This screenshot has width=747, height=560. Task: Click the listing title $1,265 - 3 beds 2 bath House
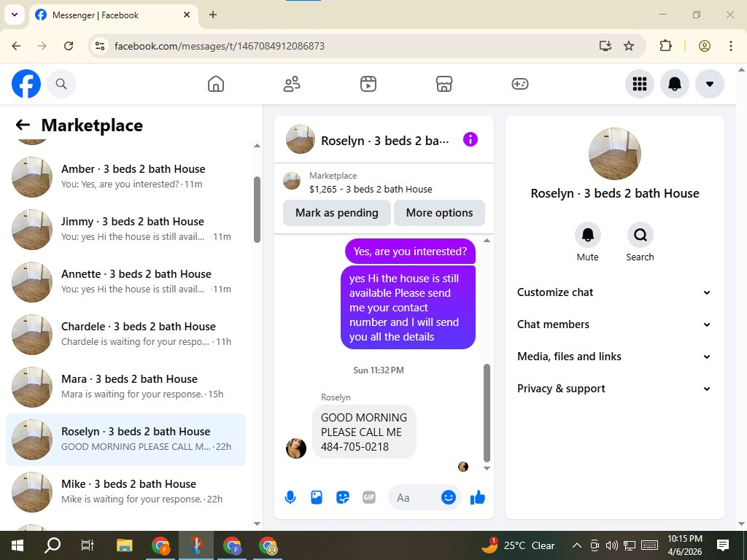371,189
